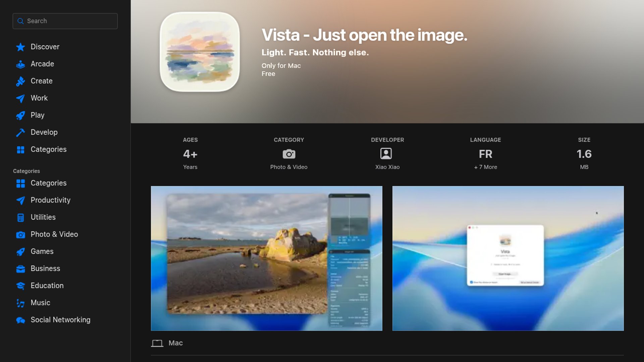Select Categories in the top navigation list
Viewport: 644px width, 362px height.
point(48,149)
